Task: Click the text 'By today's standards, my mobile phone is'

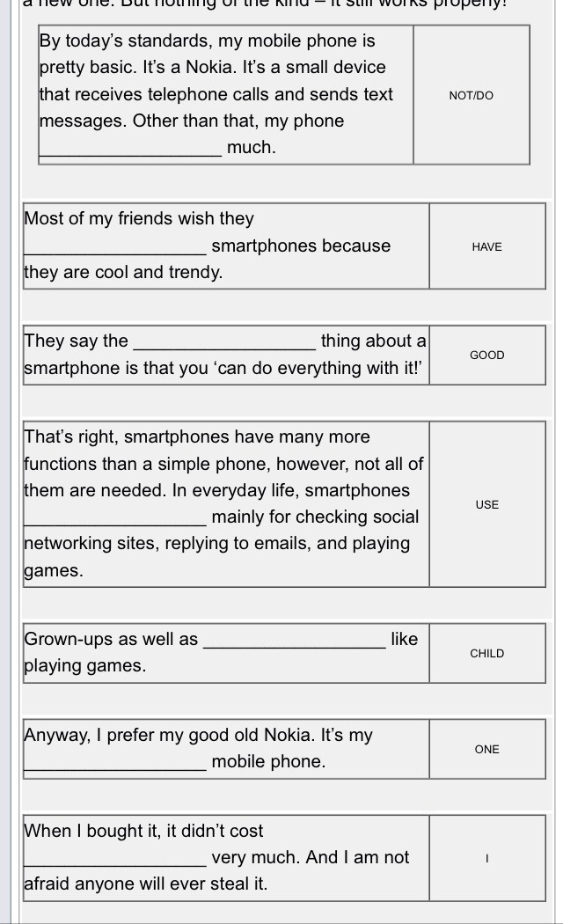Action: click(208, 40)
